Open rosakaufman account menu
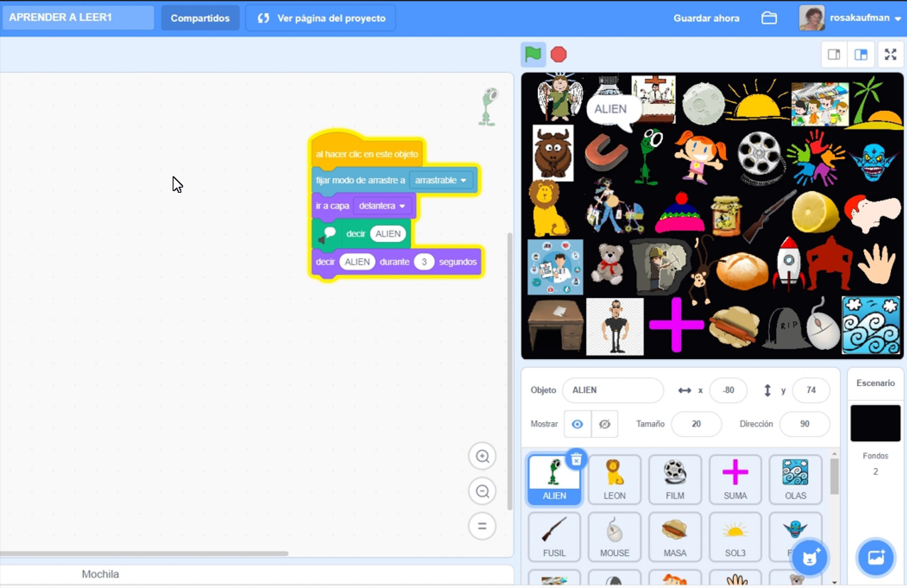907x588 pixels. [865, 18]
